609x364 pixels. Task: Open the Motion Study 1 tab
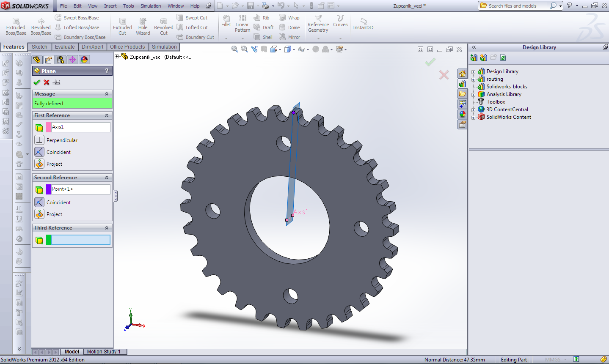point(104,352)
